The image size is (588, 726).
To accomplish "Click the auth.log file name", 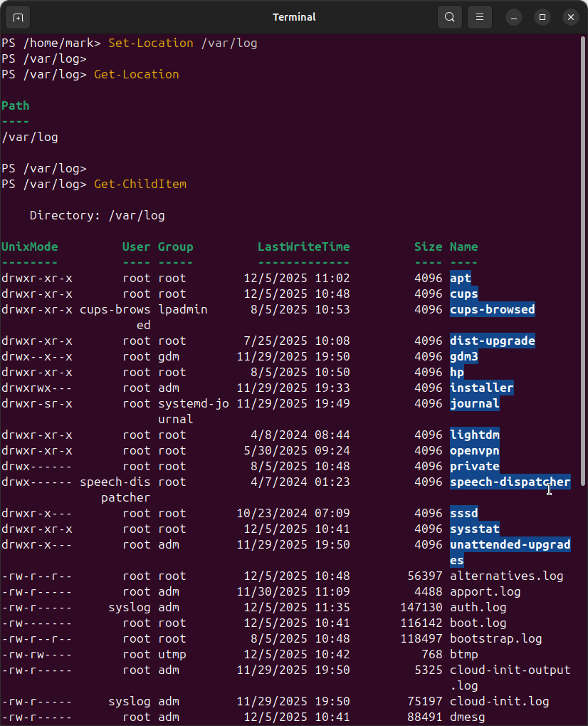I will tap(478, 607).
